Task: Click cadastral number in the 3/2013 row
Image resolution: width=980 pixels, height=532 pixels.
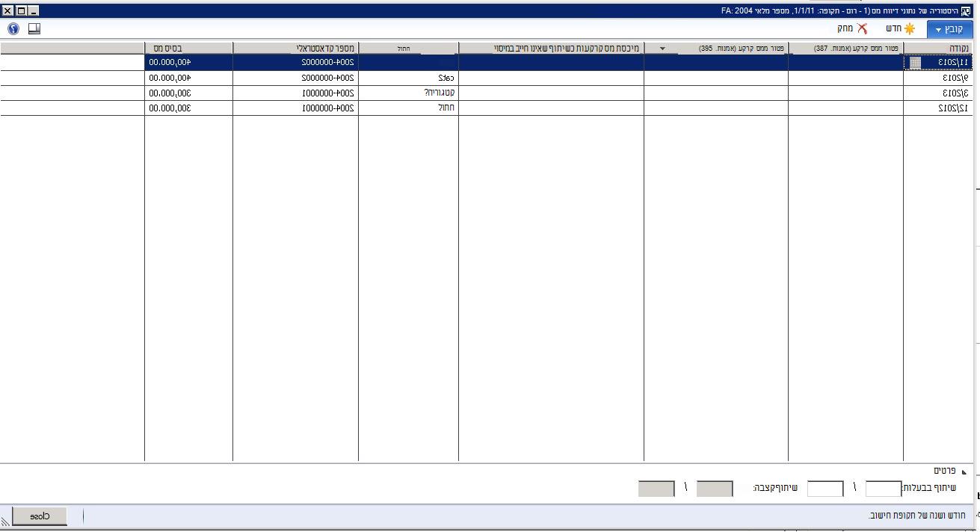Action: (x=295, y=93)
